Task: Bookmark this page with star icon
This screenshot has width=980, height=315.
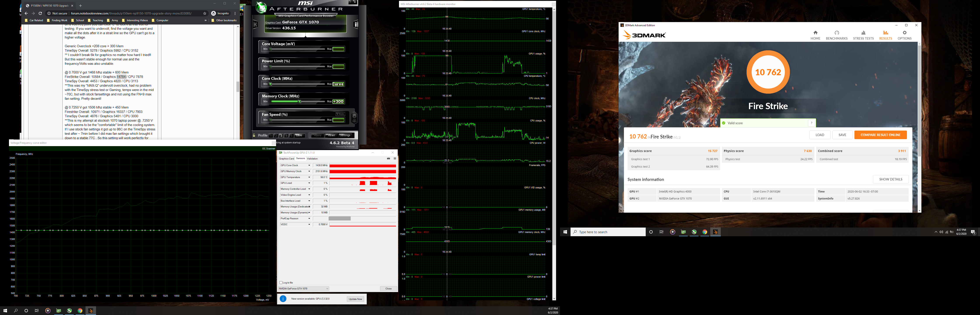Action: click(x=205, y=13)
